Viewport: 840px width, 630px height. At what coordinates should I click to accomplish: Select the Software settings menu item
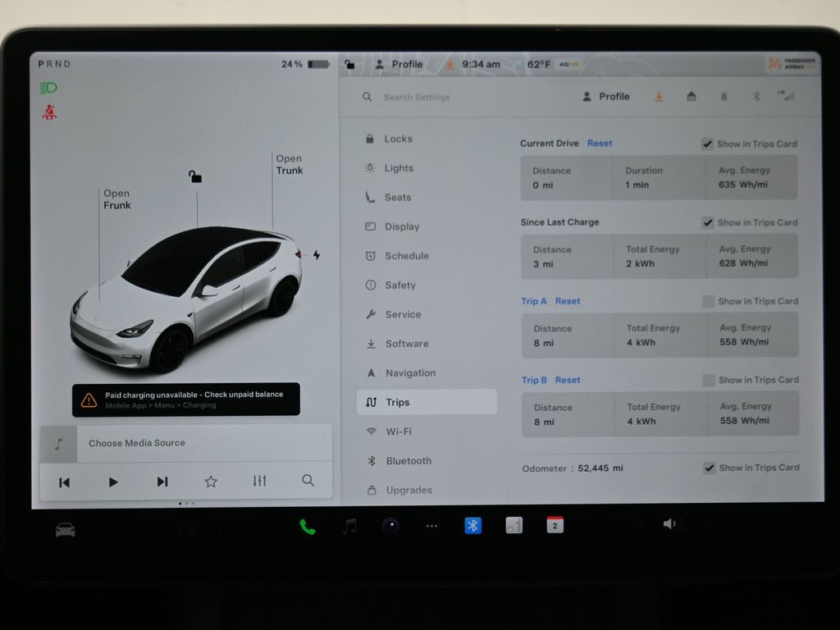pos(406,344)
